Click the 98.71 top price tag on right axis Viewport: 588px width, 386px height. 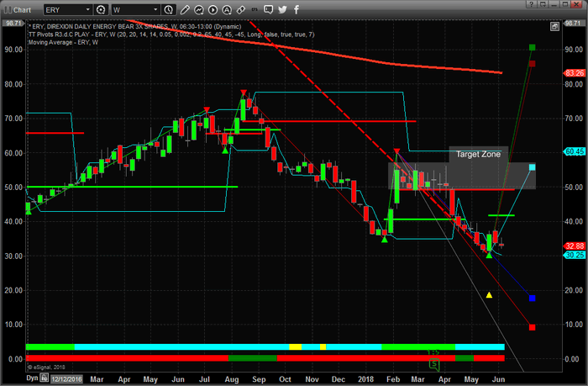pyautogui.click(x=573, y=24)
